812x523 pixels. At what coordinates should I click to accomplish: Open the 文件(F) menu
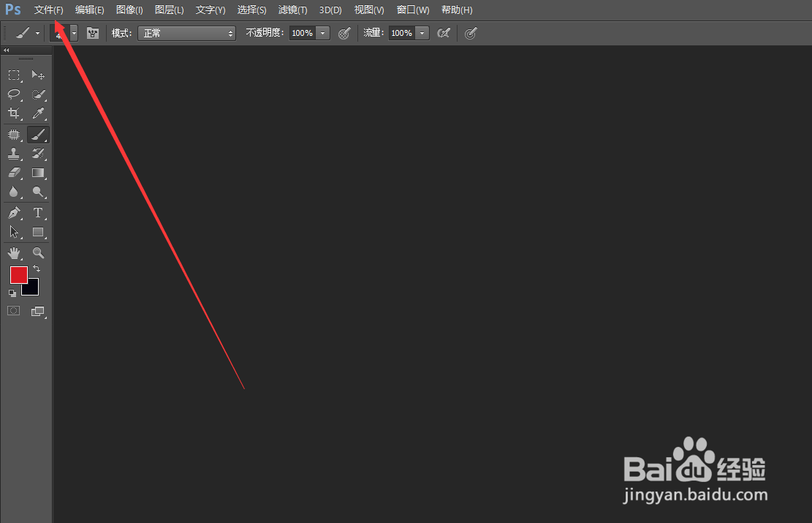pyautogui.click(x=49, y=10)
